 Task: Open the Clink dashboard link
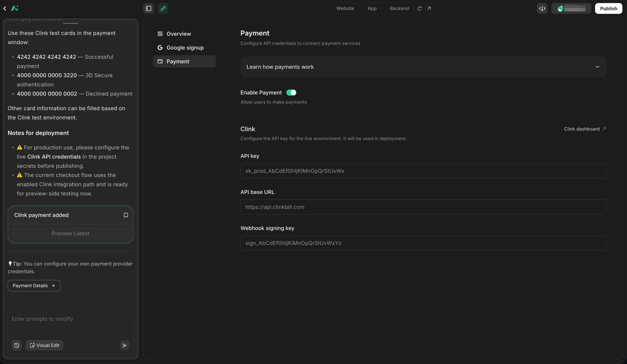pos(585,129)
